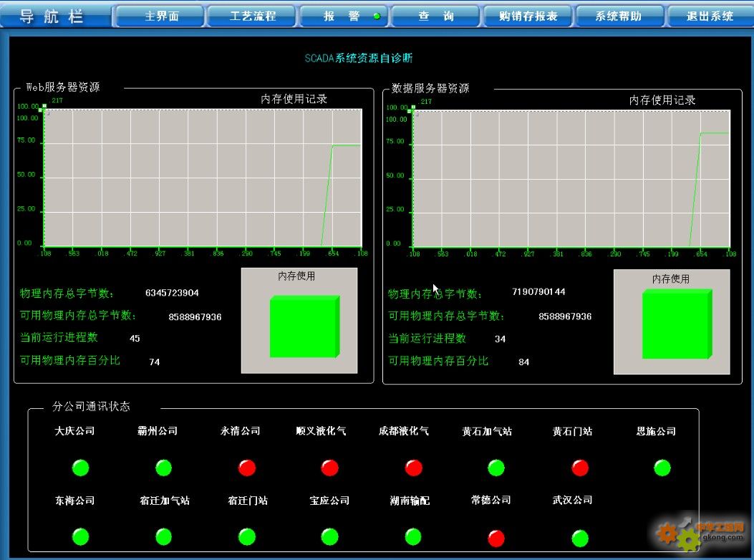The height and width of the screenshot is (560, 754).
Task: Open 系统帮助 system help
Action: point(619,16)
